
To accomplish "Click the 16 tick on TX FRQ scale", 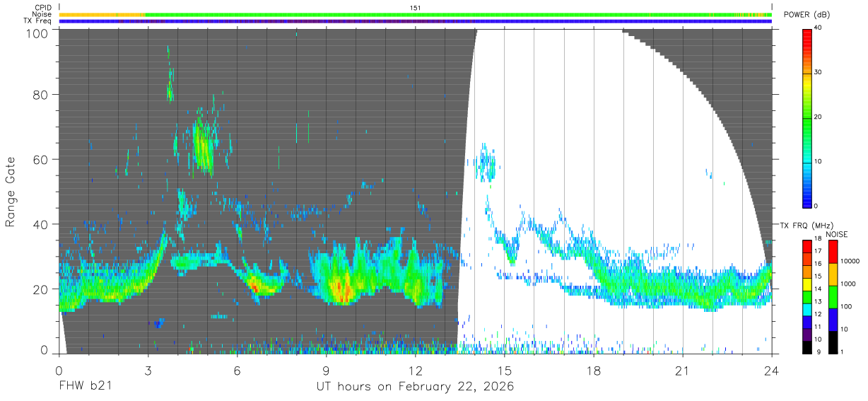I will point(817,263).
